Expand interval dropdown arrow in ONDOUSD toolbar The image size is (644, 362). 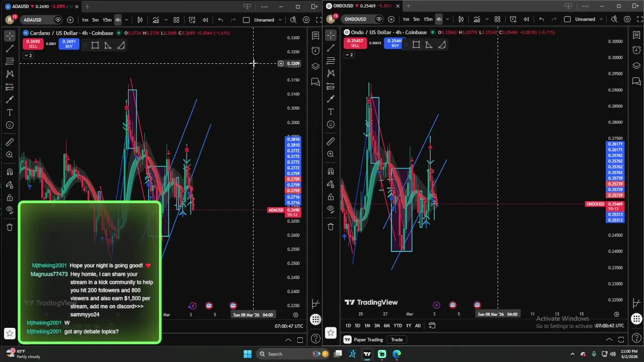click(447, 19)
